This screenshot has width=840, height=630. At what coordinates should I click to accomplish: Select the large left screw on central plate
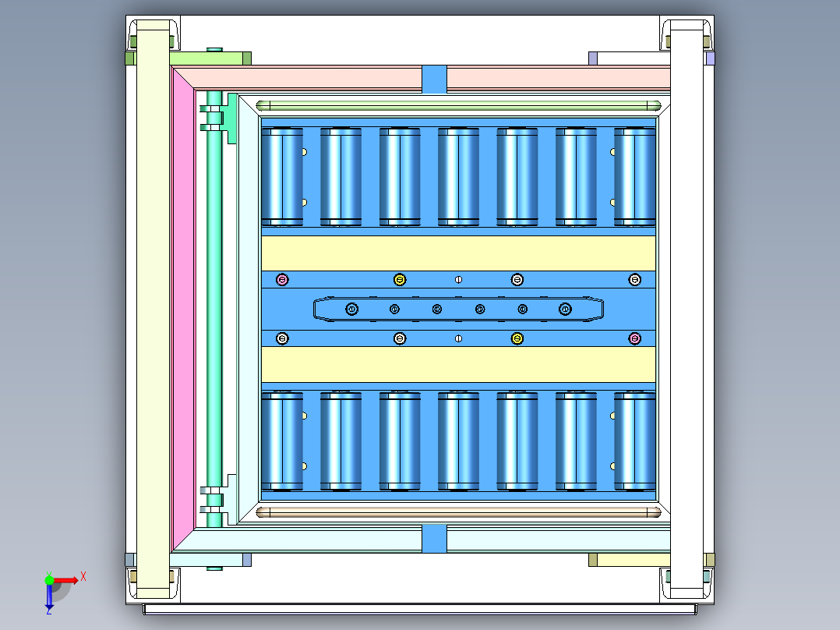[x=351, y=309]
